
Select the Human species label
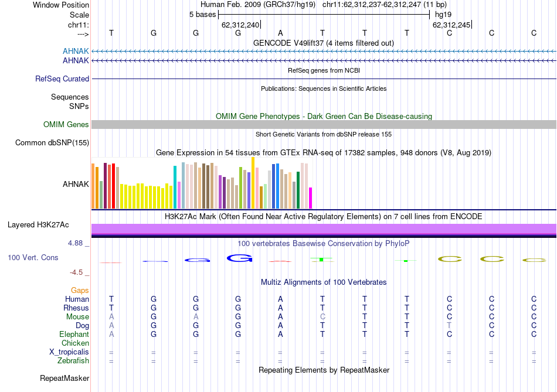click(77, 299)
